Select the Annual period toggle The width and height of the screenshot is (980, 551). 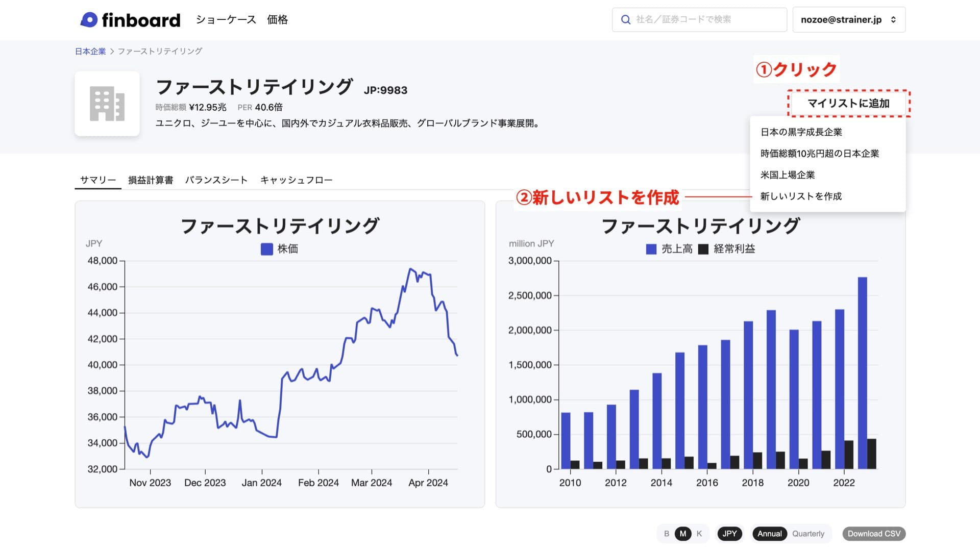pos(769,534)
